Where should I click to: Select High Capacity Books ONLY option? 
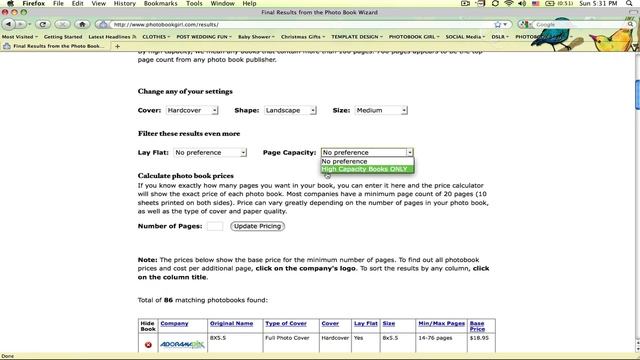pos(367,169)
